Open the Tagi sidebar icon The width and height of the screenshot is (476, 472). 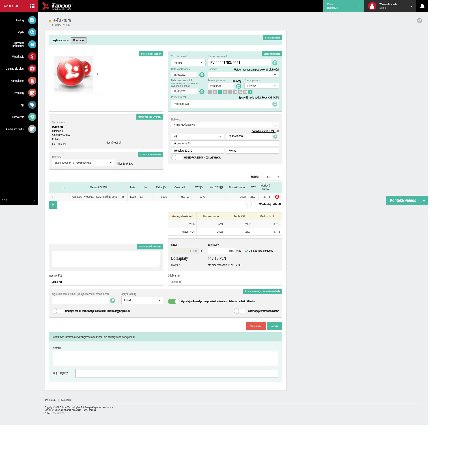[32, 105]
